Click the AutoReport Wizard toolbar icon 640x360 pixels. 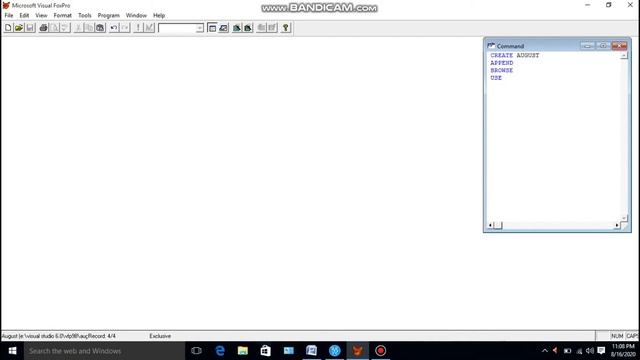(272, 28)
